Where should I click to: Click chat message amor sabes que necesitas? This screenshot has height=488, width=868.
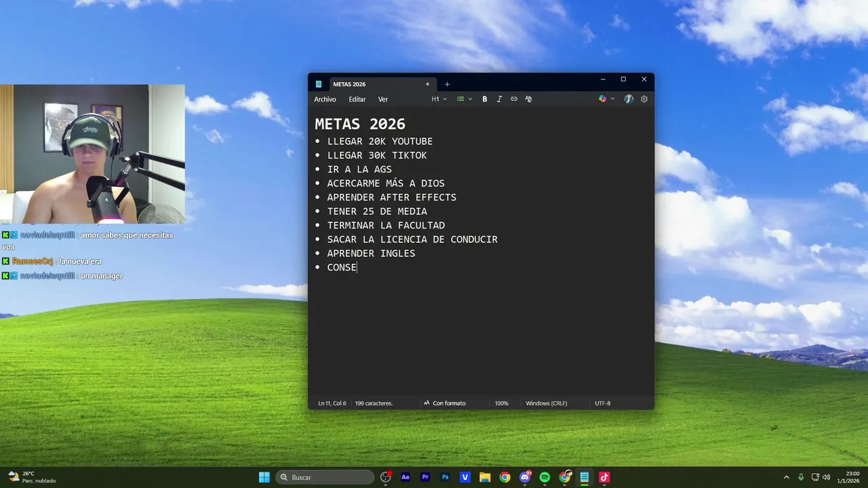[x=127, y=235]
